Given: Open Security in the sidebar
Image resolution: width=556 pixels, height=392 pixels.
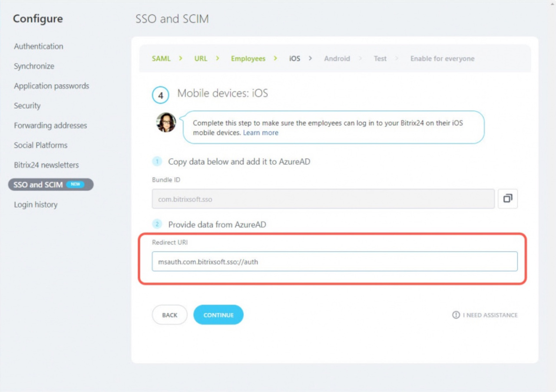Looking at the screenshot, I should (x=27, y=106).
